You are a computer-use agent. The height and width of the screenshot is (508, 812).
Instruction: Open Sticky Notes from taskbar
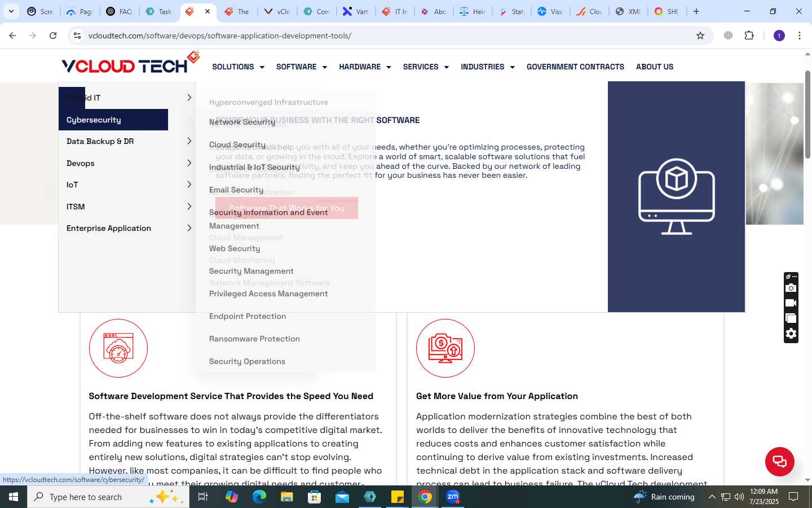click(398, 497)
